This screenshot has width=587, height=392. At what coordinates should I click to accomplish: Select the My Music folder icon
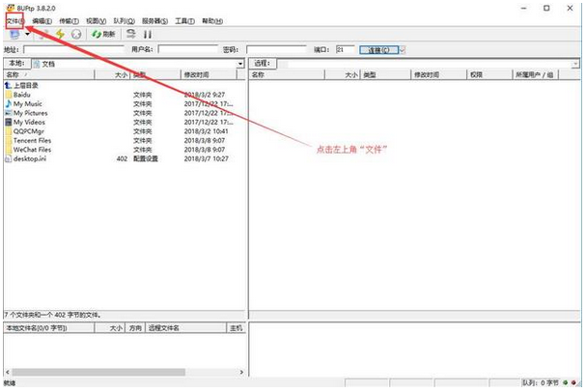click(x=9, y=103)
